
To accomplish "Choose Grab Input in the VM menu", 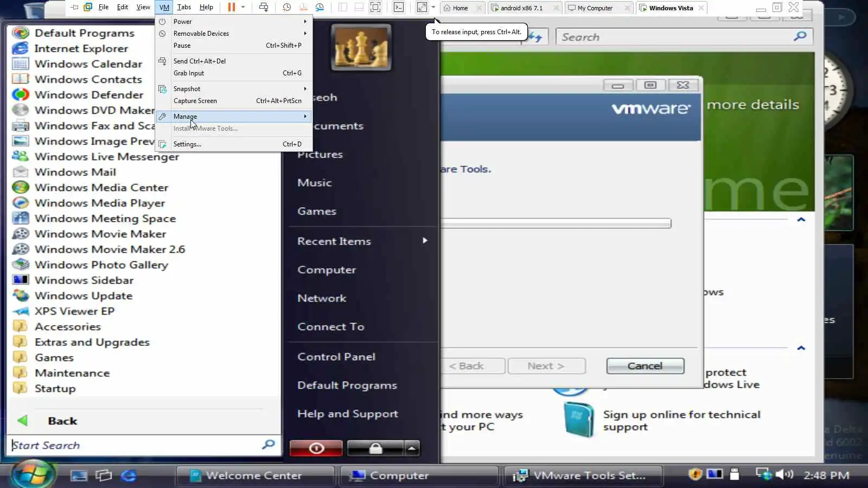I will (x=234, y=73).
